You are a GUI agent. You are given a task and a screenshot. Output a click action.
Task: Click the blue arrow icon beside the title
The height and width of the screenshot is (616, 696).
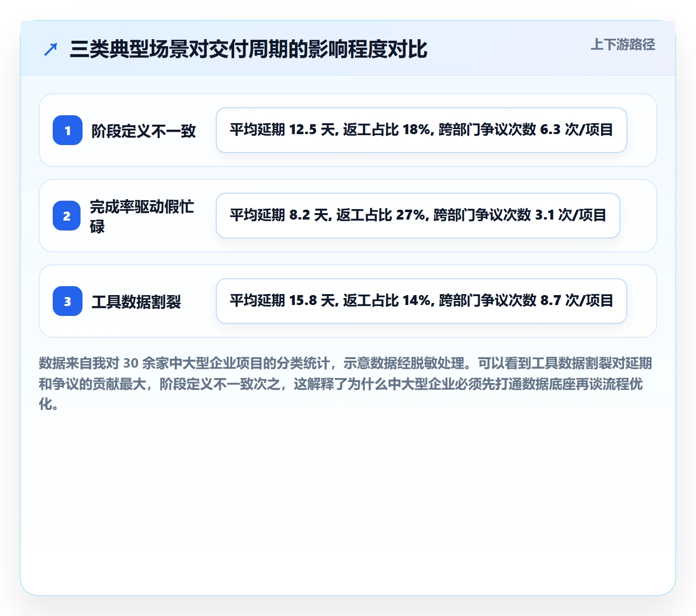click(x=51, y=49)
